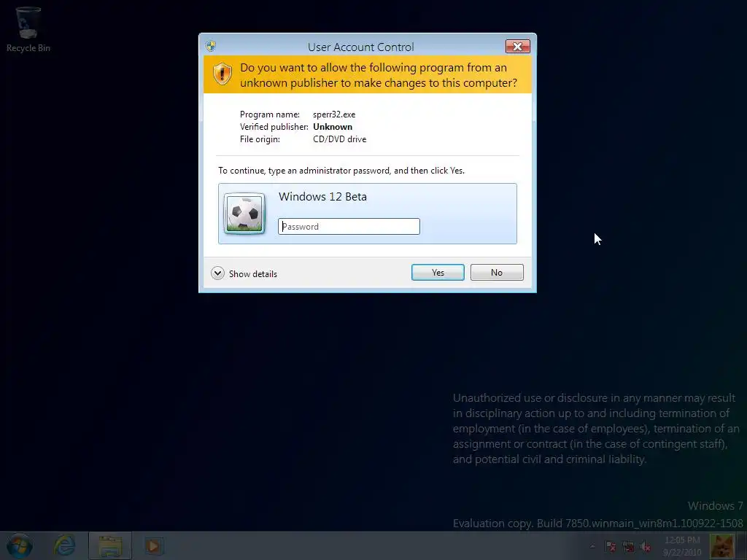Launch Internet Explorer from the taskbar
The width and height of the screenshot is (747, 560).
click(64, 545)
